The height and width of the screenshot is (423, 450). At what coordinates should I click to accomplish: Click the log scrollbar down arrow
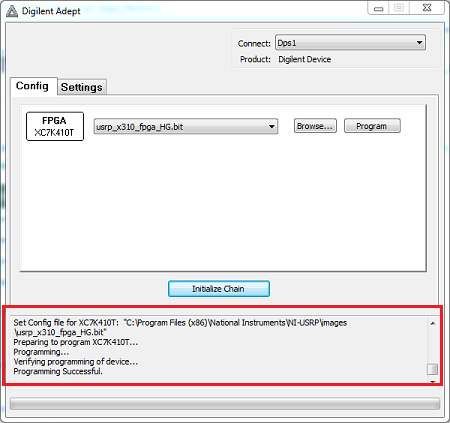pyautogui.click(x=433, y=381)
